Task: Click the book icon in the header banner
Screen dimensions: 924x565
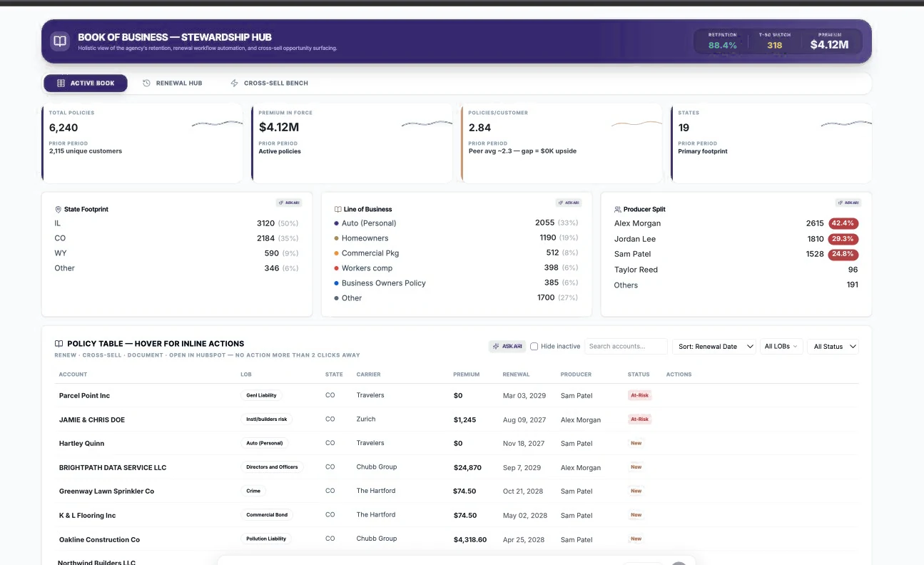Action: 60,41
